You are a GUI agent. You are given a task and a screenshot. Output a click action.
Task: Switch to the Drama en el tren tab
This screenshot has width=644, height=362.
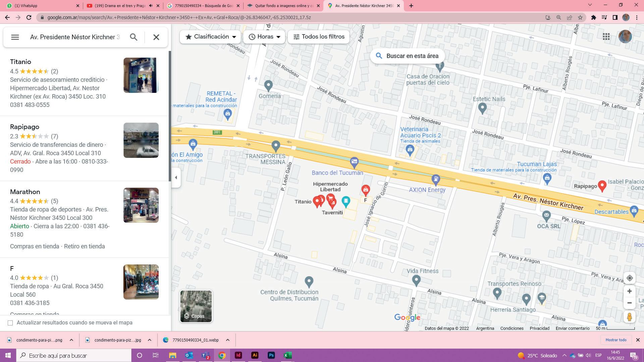coord(122,6)
